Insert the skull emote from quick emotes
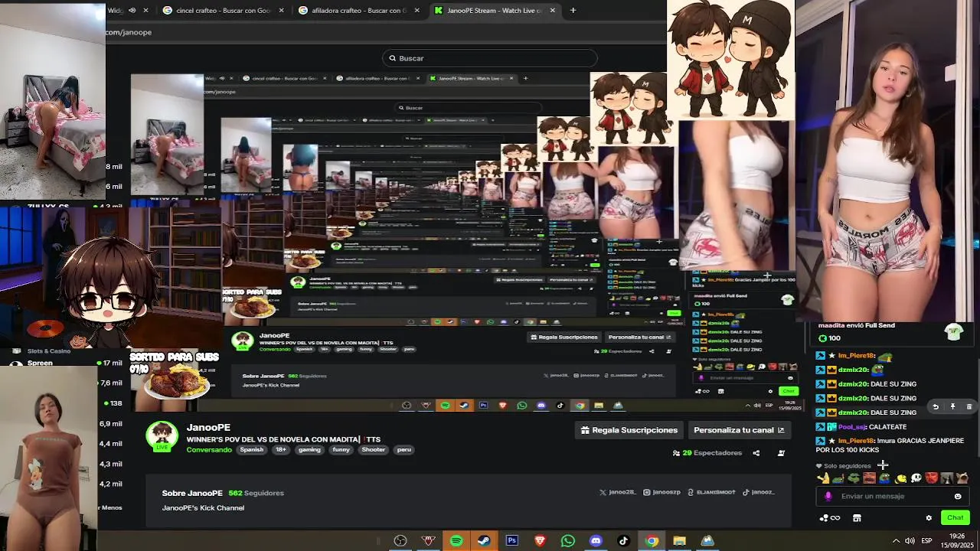980x551 pixels. (x=916, y=478)
